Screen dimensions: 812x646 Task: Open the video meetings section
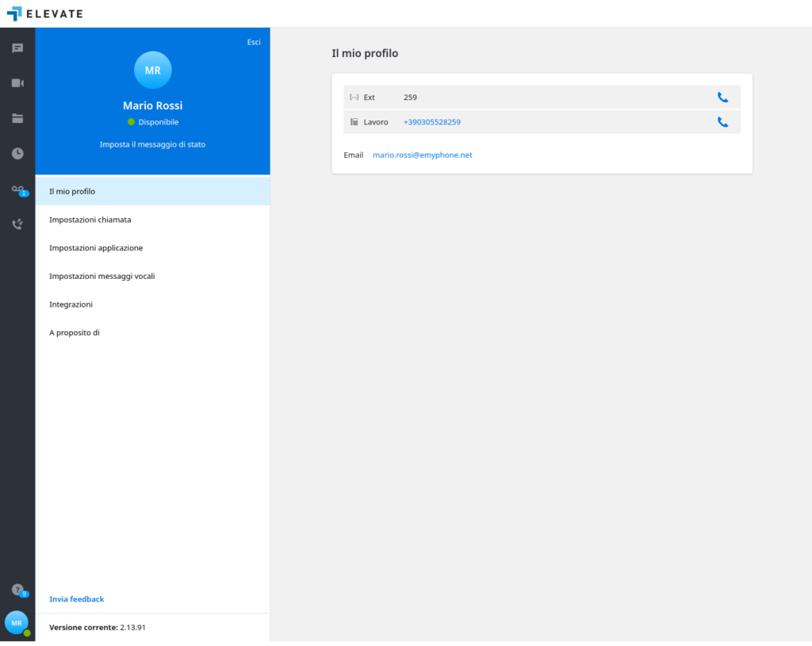(x=17, y=83)
